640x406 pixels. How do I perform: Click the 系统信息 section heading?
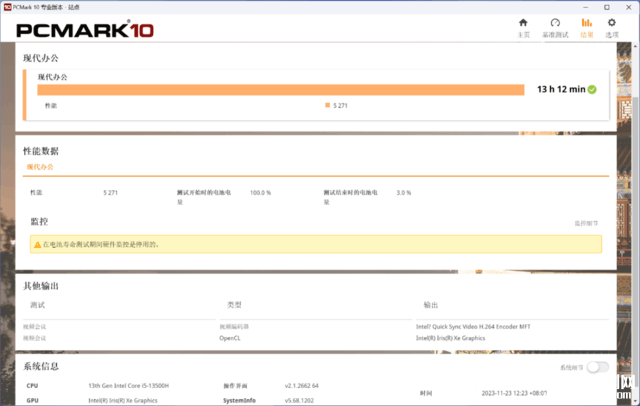coord(41,366)
